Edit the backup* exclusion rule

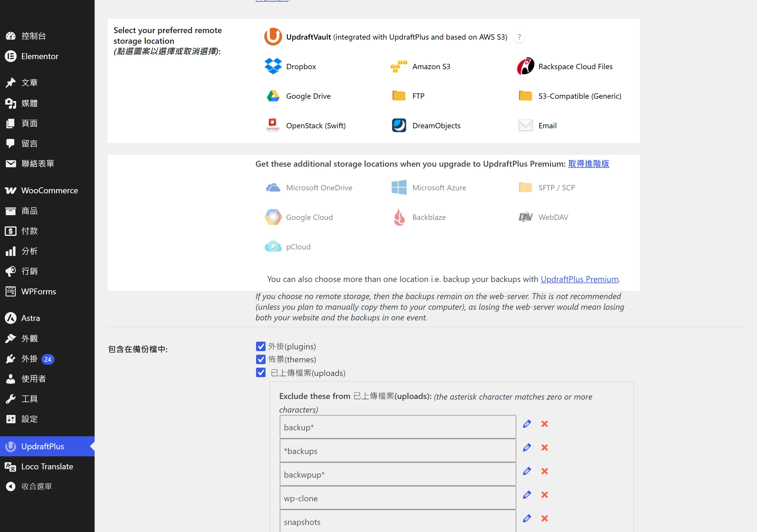[527, 424]
